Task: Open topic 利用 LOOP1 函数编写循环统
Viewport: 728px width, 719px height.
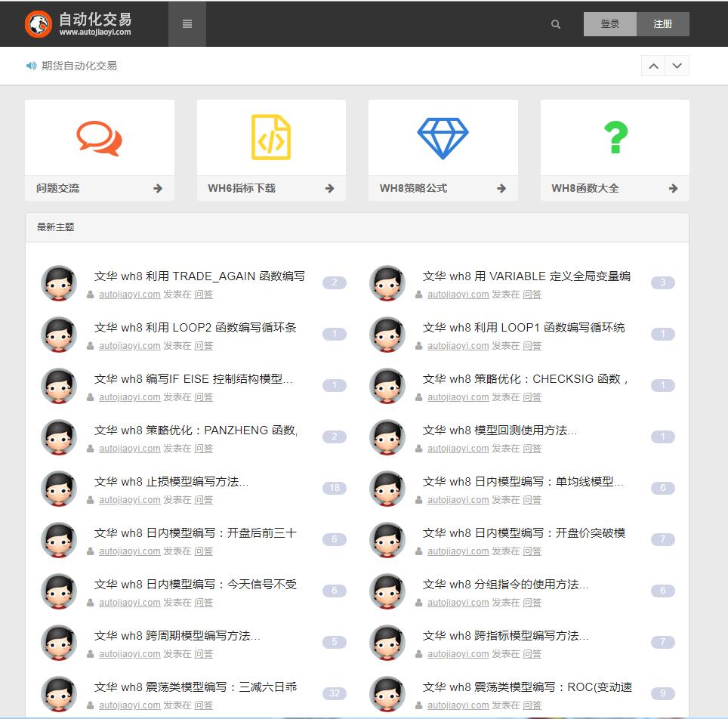Action: 523,328
